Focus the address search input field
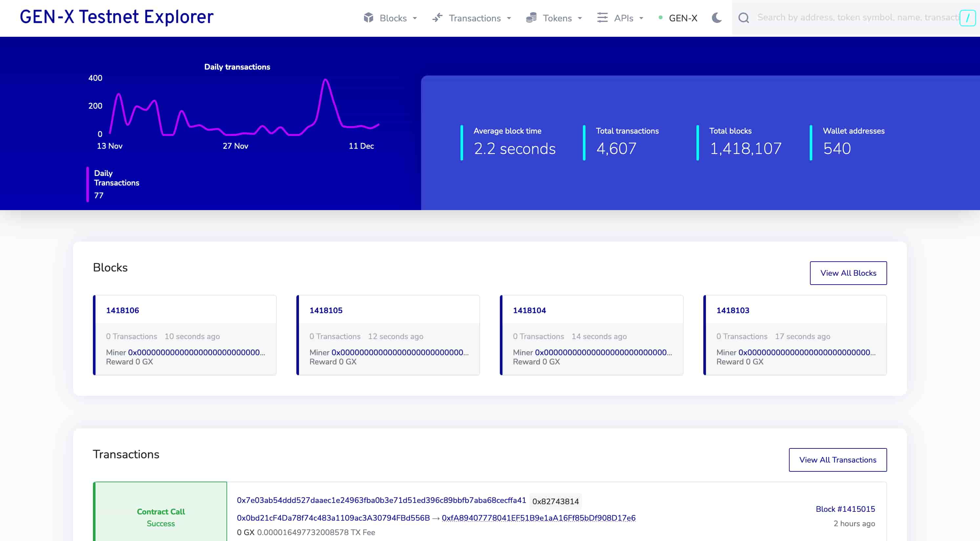 [858, 17]
